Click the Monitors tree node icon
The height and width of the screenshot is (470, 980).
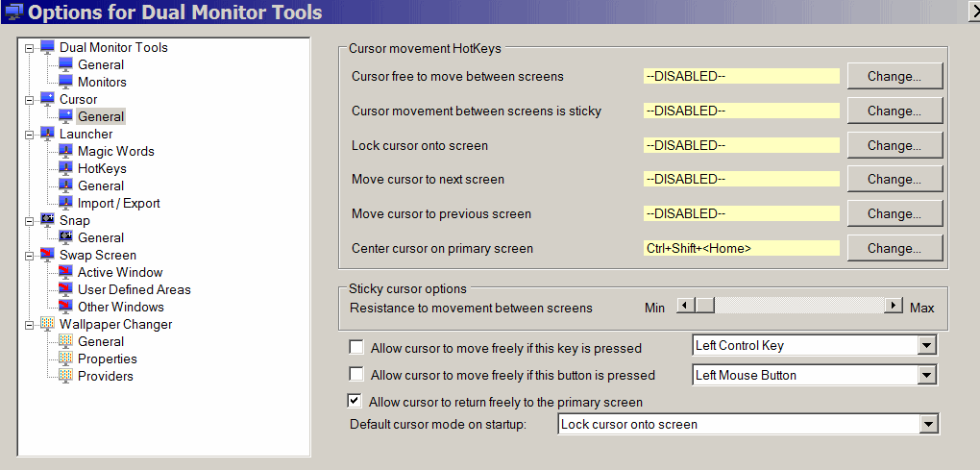pos(65,83)
